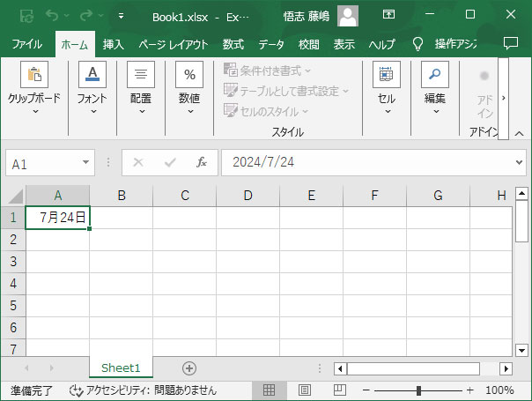Click the Redo arrow icon
The width and height of the screenshot is (532, 401).
coord(86,15)
